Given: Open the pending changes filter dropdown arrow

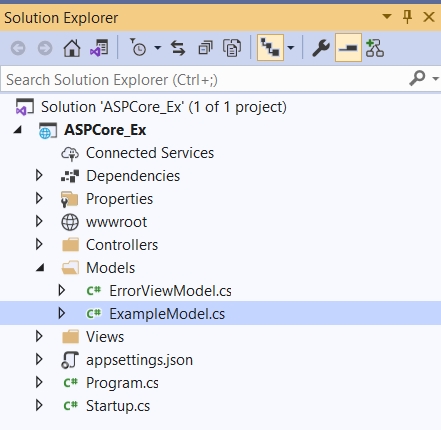Looking at the screenshot, I should [x=158, y=48].
